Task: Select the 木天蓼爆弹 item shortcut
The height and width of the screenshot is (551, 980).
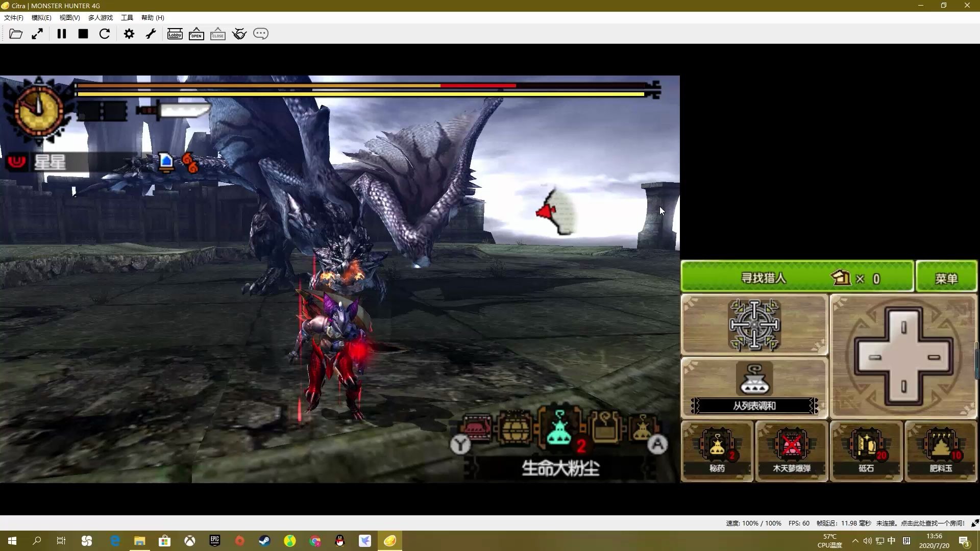Action: (x=792, y=451)
